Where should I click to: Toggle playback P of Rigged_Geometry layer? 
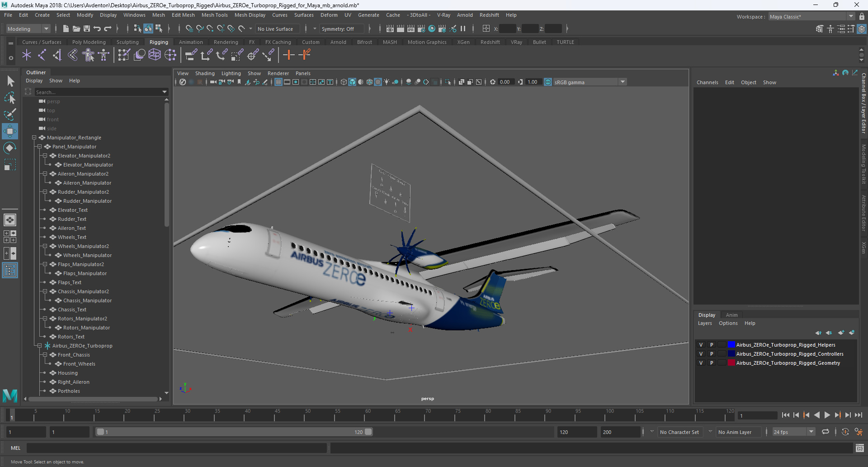(712, 363)
